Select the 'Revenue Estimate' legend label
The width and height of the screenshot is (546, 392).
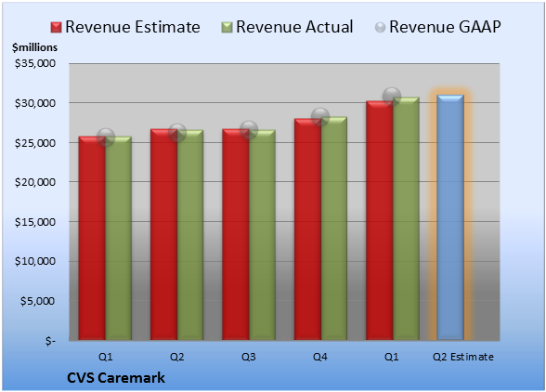[133, 27]
